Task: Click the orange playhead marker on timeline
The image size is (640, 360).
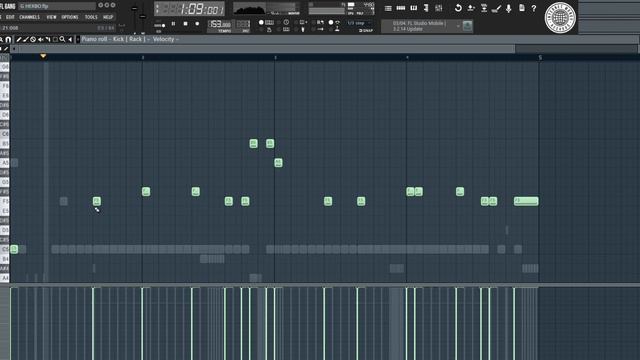Action: click(43, 56)
